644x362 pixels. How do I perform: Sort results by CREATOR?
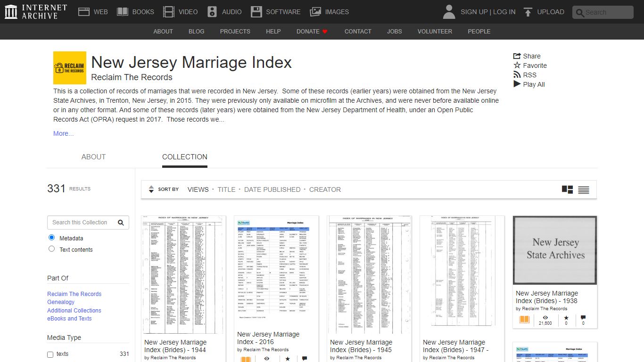(x=325, y=189)
